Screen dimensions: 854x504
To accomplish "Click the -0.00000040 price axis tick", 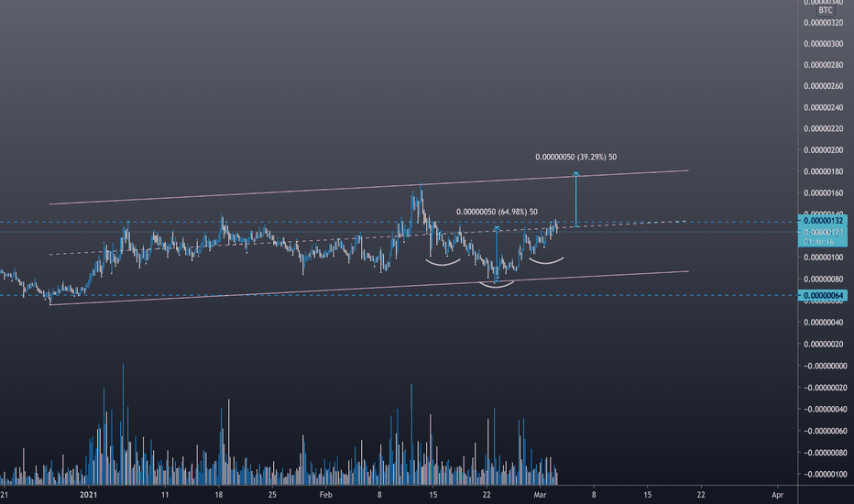I will [824, 410].
